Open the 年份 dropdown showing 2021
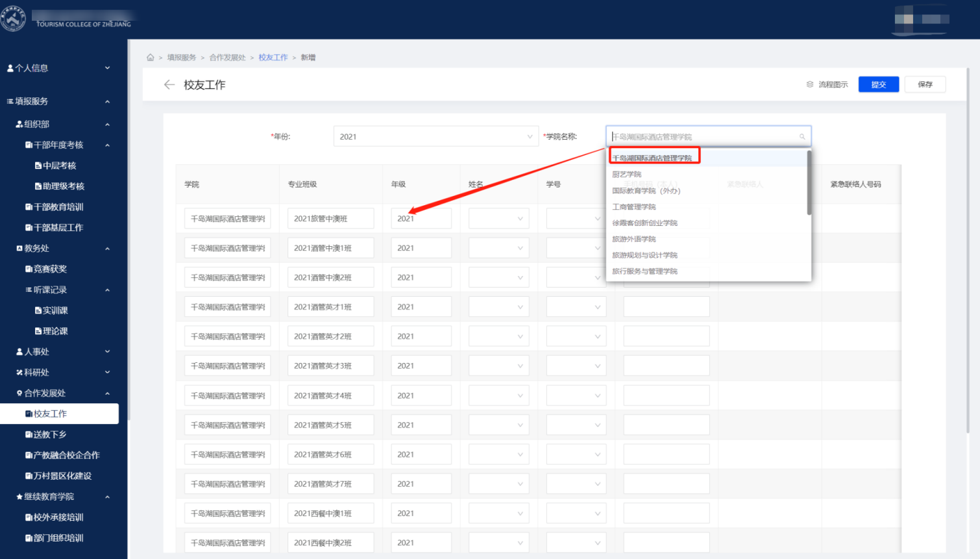The width and height of the screenshot is (980, 559). click(435, 136)
